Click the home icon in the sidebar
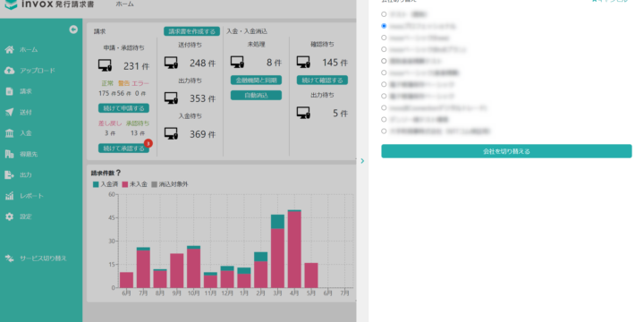 pyautogui.click(x=10, y=50)
